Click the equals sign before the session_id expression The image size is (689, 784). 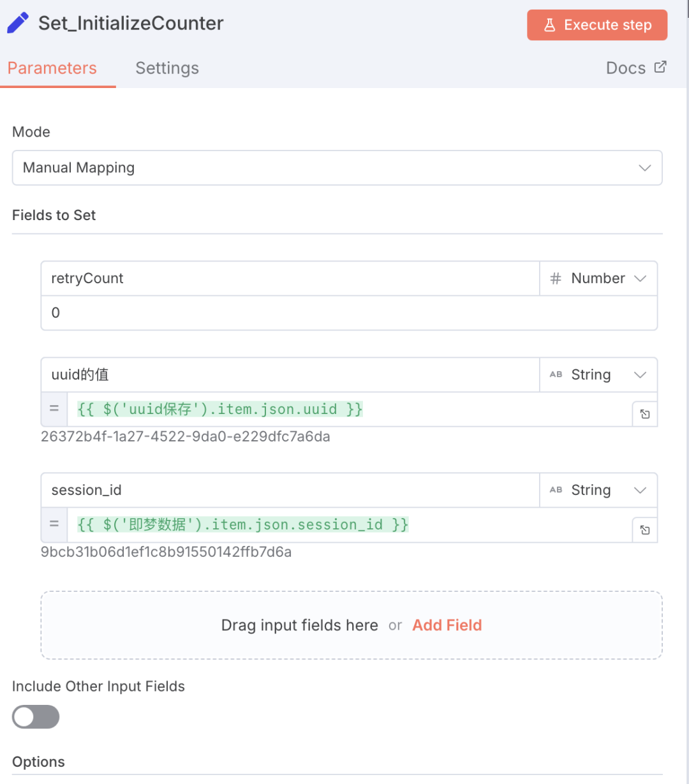[x=54, y=524]
